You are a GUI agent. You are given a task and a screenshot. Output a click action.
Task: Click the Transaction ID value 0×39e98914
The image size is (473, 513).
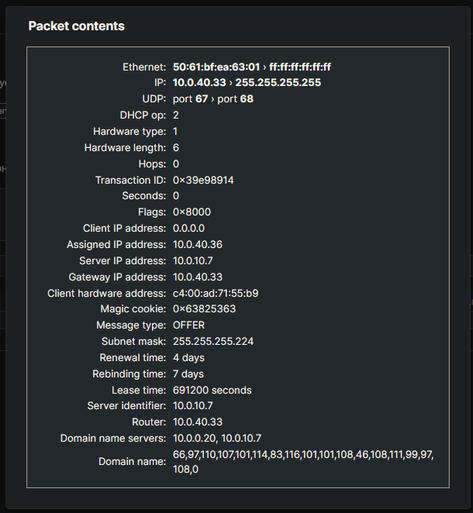point(203,180)
